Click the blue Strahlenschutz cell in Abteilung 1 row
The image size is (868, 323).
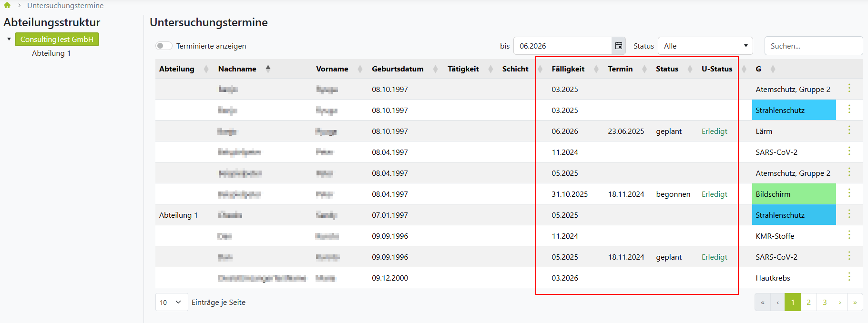tap(794, 215)
